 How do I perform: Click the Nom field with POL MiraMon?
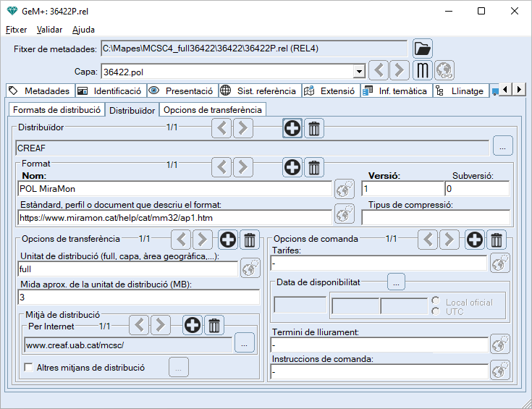tap(174, 188)
